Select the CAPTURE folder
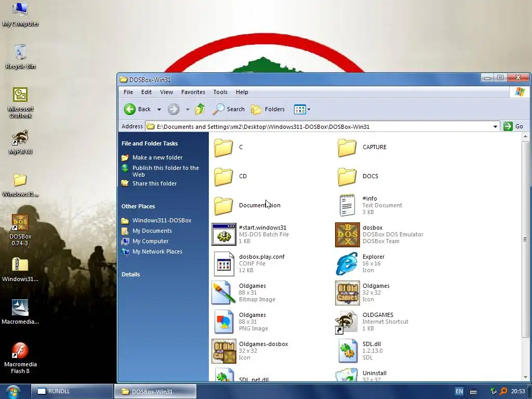 [x=362, y=147]
